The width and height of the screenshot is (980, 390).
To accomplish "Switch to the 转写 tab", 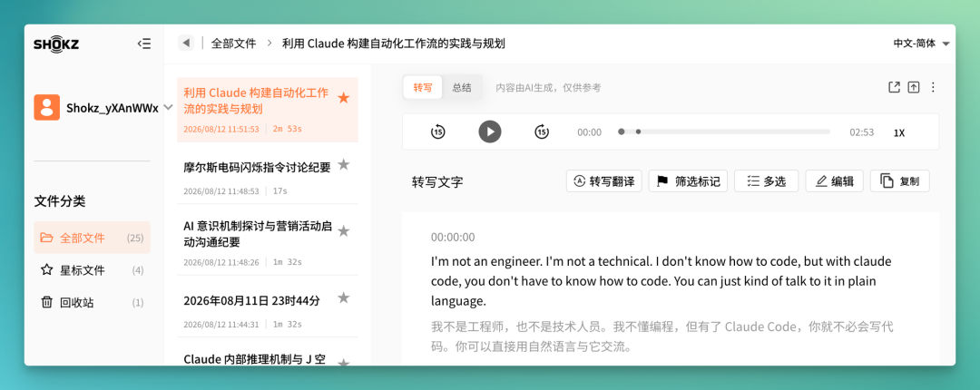I will point(423,87).
